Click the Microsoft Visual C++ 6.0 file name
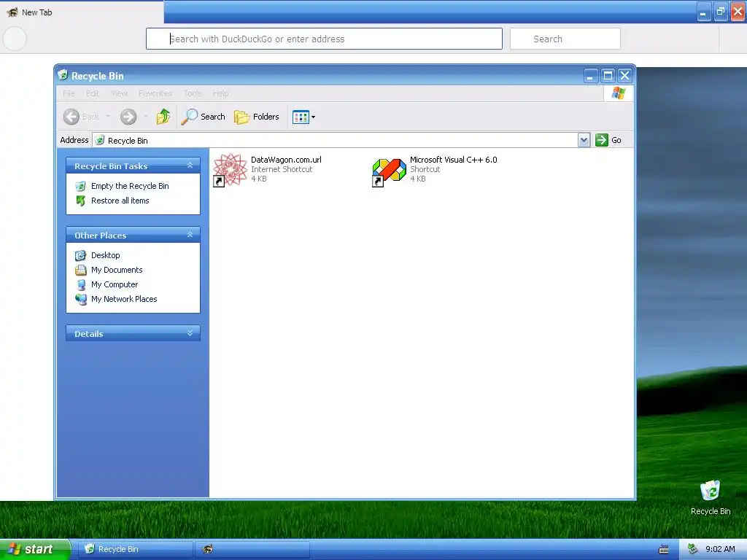This screenshot has height=560, width=747. [453, 160]
